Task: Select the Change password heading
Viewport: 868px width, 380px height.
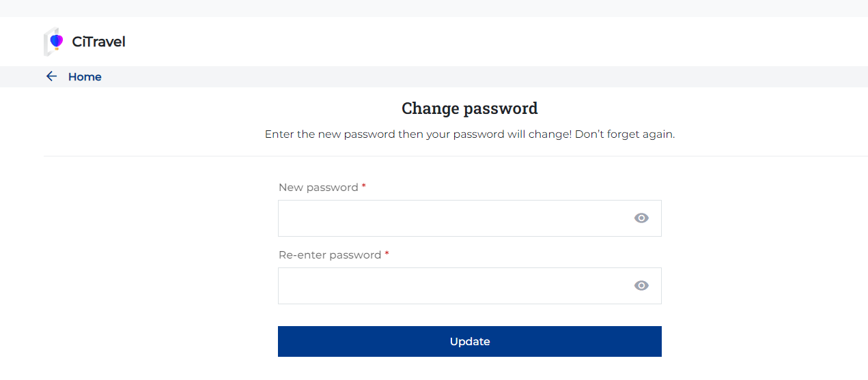Action: 469,108
